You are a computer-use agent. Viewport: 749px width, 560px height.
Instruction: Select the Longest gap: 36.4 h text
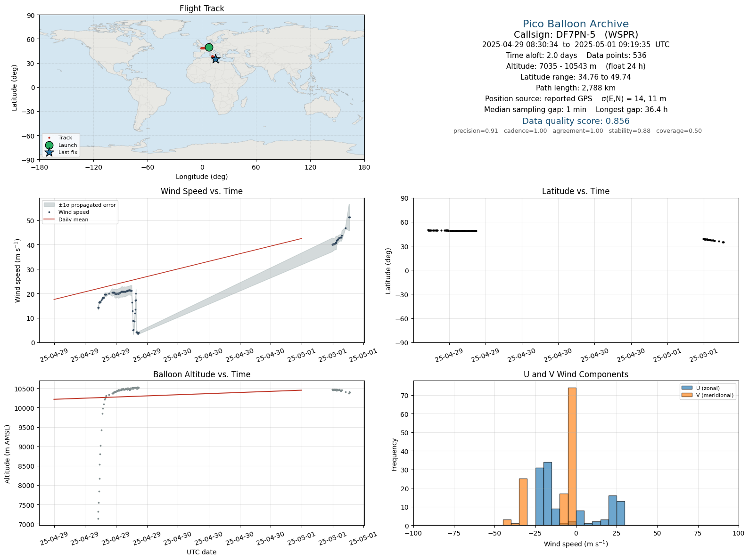click(x=632, y=110)
